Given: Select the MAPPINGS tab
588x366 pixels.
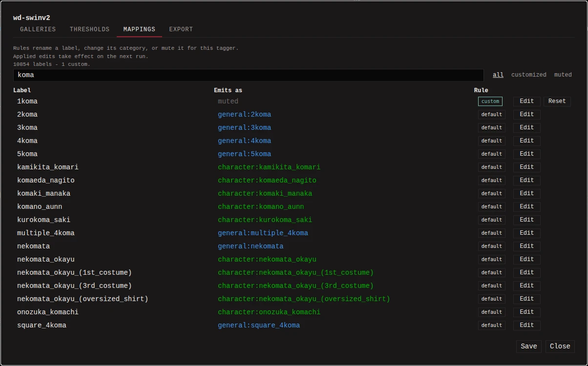Looking at the screenshot, I should [139, 29].
